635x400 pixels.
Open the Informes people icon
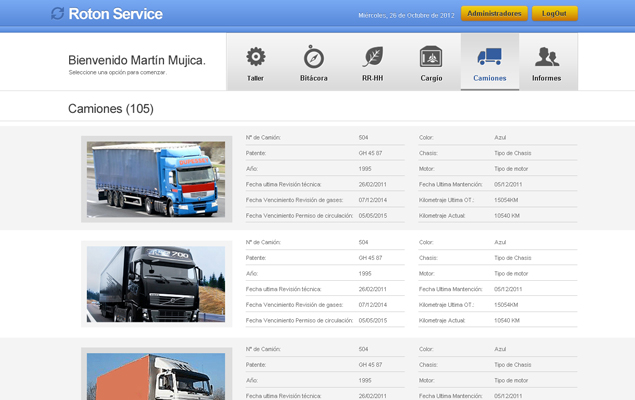[x=547, y=57]
